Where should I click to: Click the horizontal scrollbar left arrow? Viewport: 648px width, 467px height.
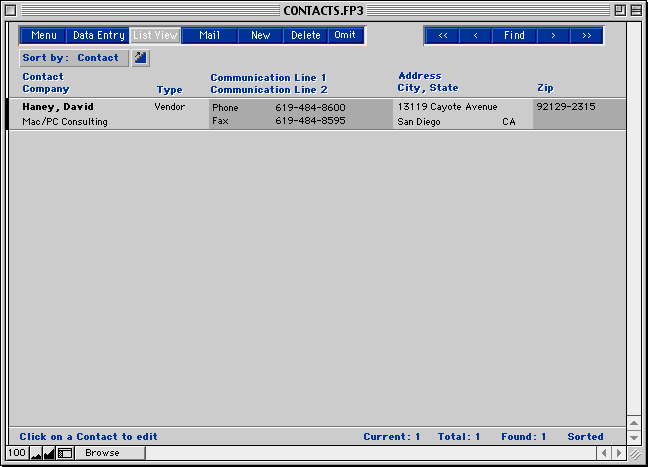pos(604,453)
